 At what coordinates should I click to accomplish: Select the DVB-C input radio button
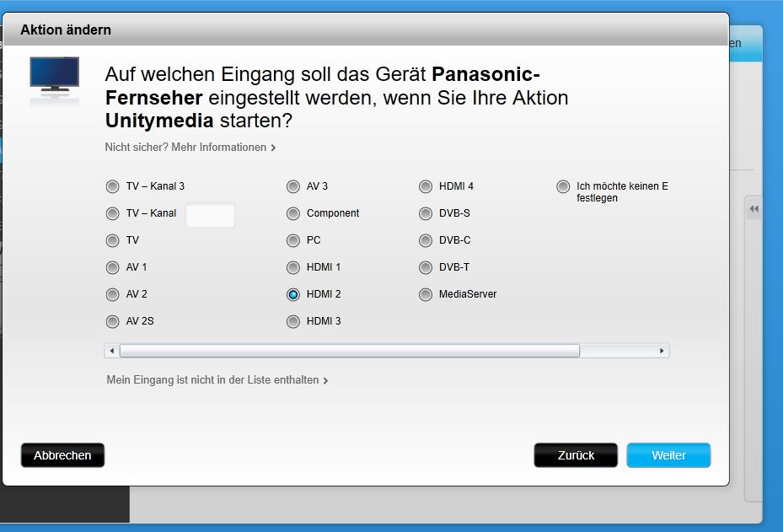(426, 241)
